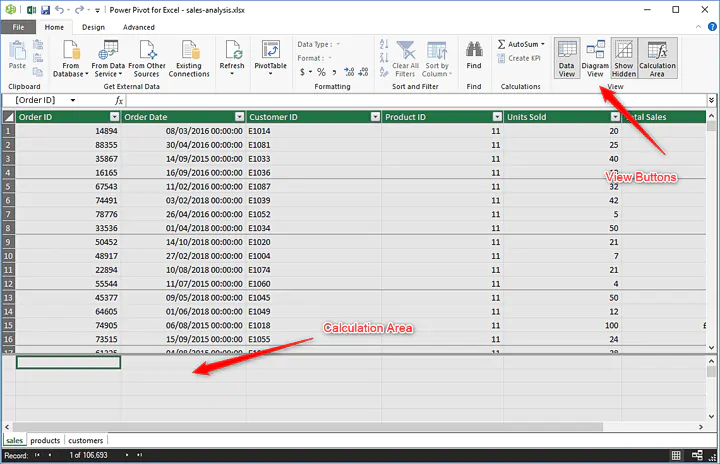Image resolution: width=720 pixels, height=464 pixels.
Task: Open the From Database import menu
Action: (71, 61)
